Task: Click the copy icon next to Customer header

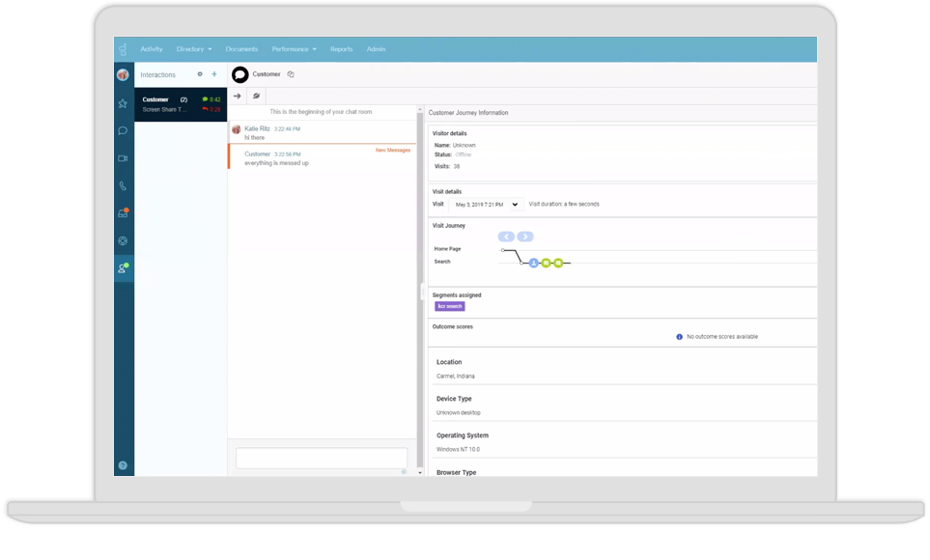Action: pos(291,74)
